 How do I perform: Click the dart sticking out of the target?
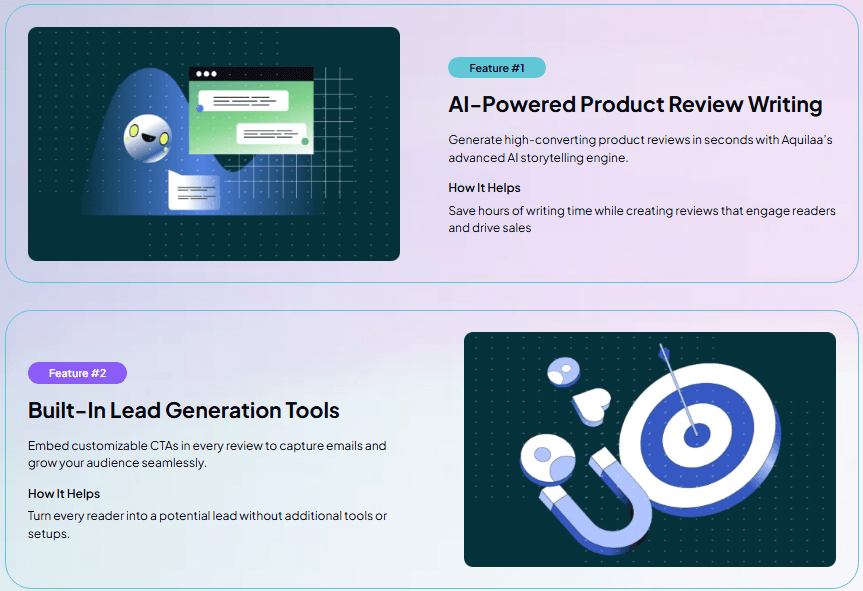[678, 387]
